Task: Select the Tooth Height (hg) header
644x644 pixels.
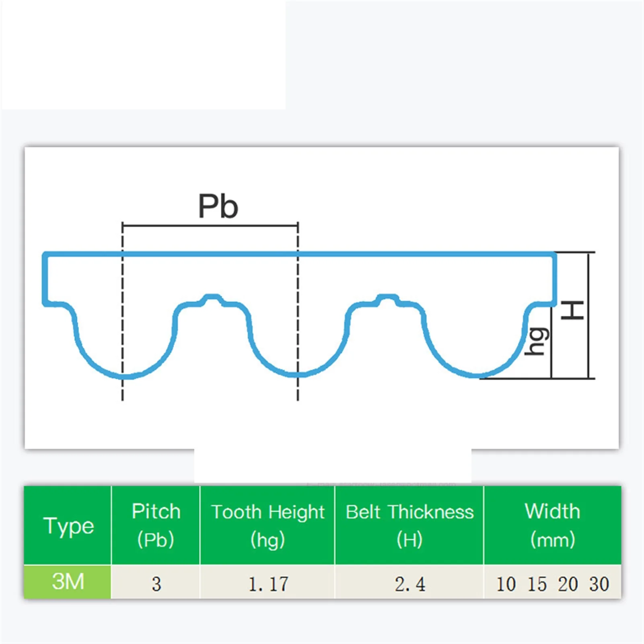Action: (267, 525)
